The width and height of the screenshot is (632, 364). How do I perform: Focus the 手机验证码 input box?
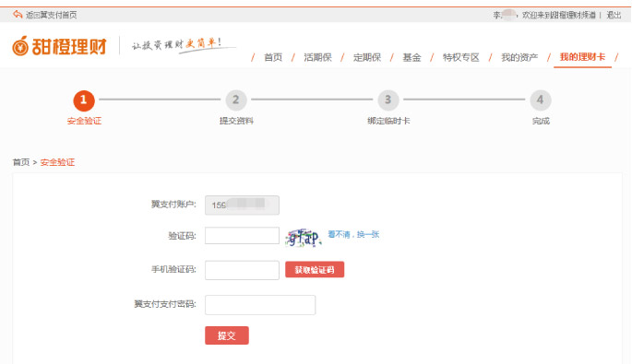tap(242, 270)
